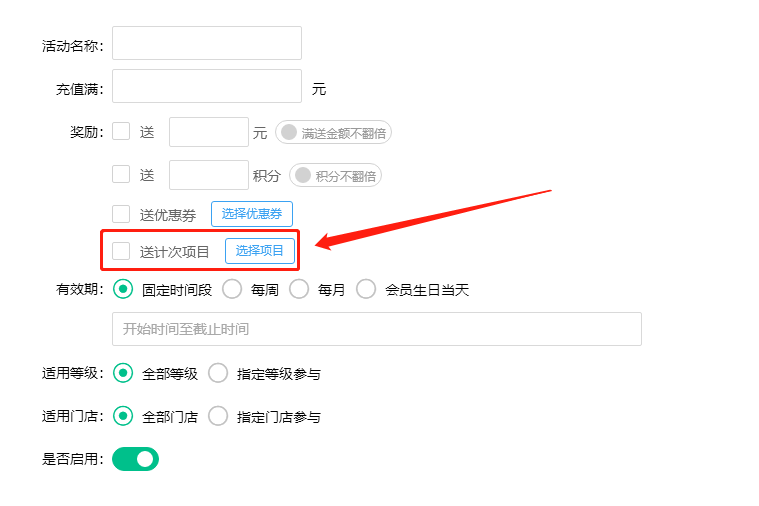Select the 固定时间段 radio option

pyautogui.click(x=124, y=289)
